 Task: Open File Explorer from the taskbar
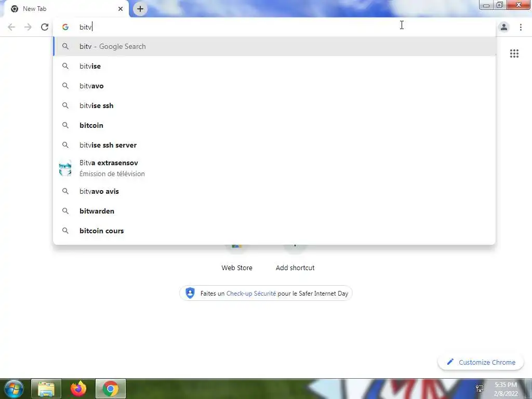point(46,389)
